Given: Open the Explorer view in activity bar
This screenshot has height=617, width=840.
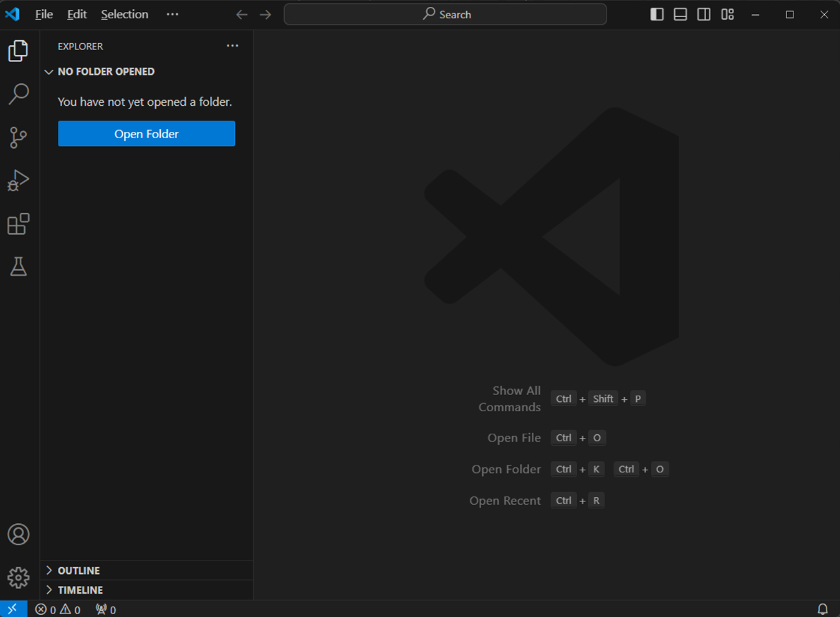Looking at the screenshot, I should click(x=18, y=51).
